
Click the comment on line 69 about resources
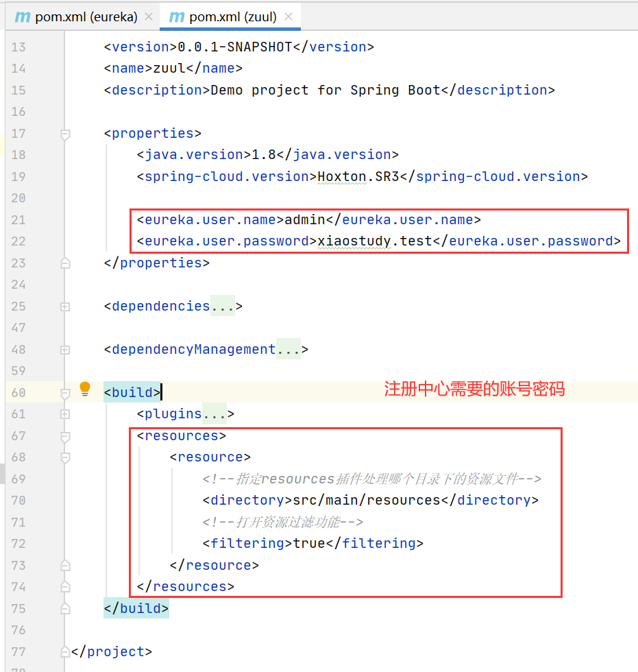pyautogui.click(x=372, y=479)
